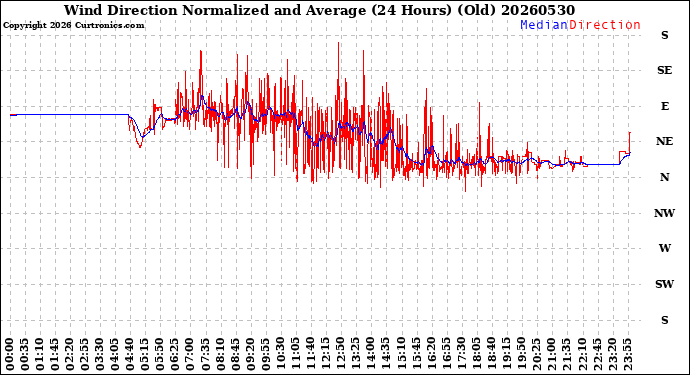Image resolution: width=690 pixels, height=375 pixels.
Task: Click the 08:45 time axis label
Action: pyautogui.click(x=235, y=354)
